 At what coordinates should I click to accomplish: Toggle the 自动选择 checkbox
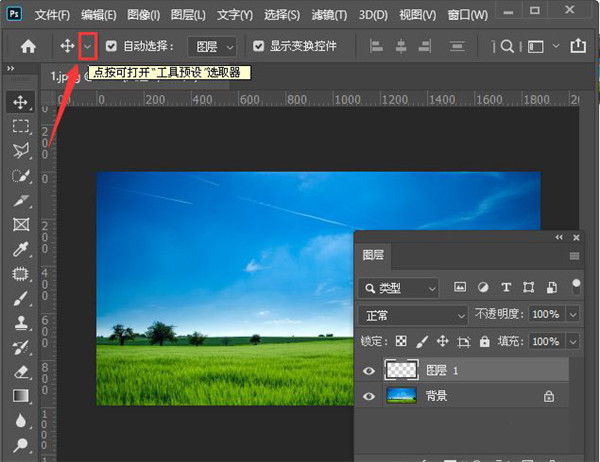pos(112,46)
